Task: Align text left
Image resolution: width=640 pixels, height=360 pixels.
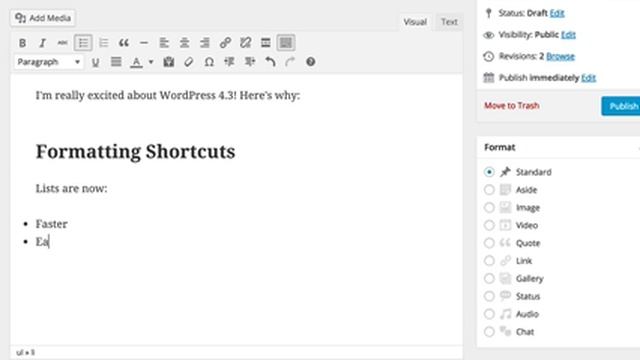Action: click(164, 42)
